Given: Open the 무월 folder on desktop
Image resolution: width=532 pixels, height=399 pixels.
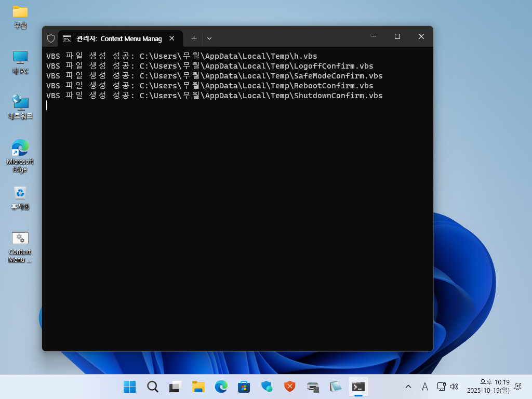Looking at the screenshot, I should 20,17.
